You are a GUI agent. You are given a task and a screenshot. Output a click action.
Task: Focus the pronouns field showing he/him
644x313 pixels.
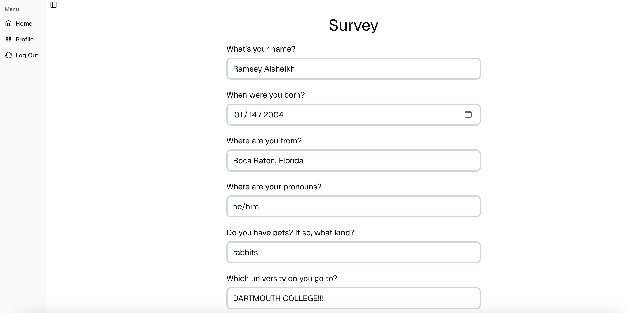pos(353,206)
